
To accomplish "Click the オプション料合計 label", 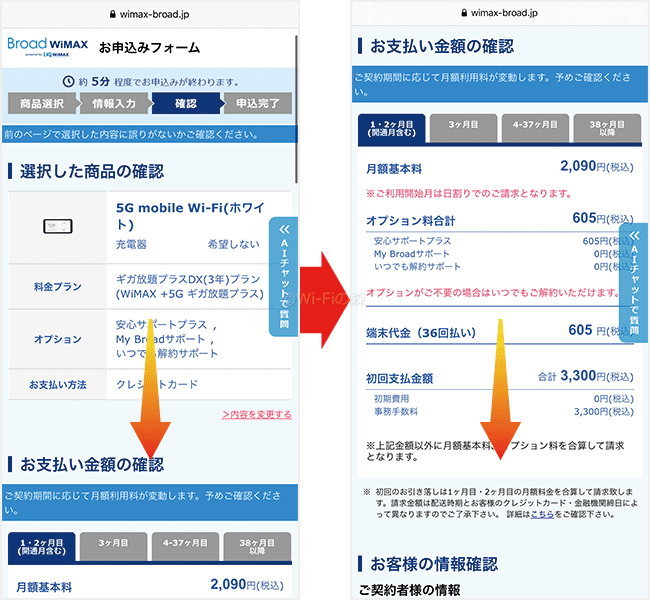I will (410, 221).
